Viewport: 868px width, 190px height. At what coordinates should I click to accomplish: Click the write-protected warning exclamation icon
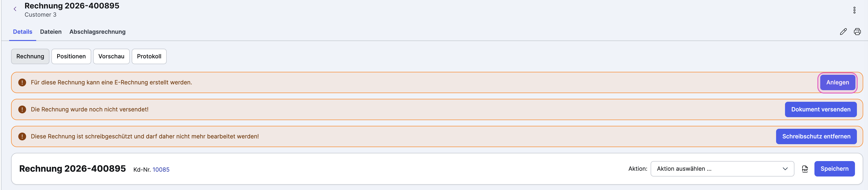click(22, 136)
